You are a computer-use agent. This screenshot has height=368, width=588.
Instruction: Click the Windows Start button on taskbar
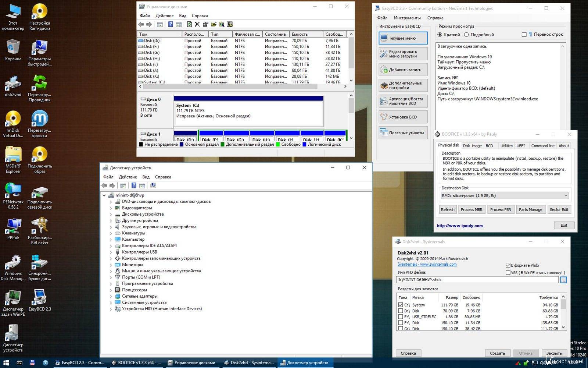pyautogui.click(x=6, y=362)
